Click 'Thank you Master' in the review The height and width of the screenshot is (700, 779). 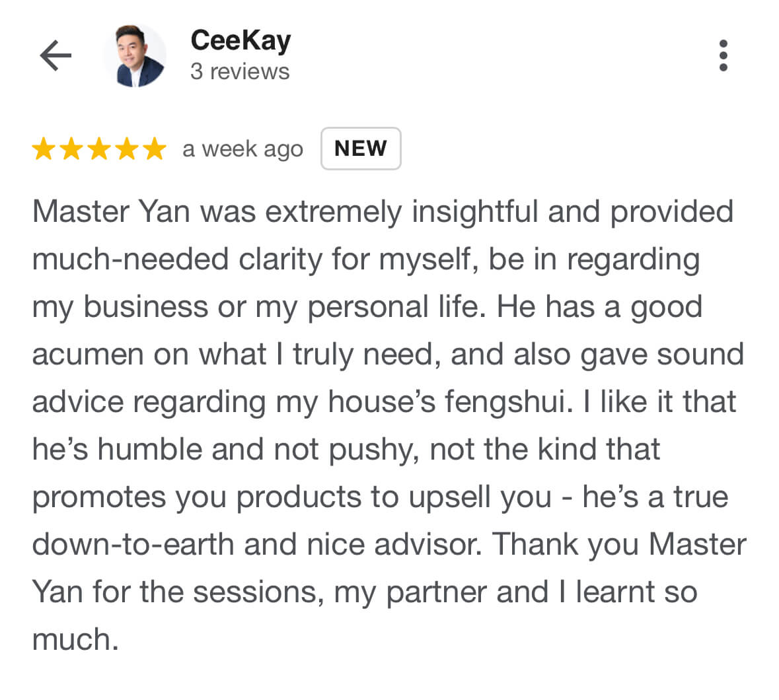point(620,545)
